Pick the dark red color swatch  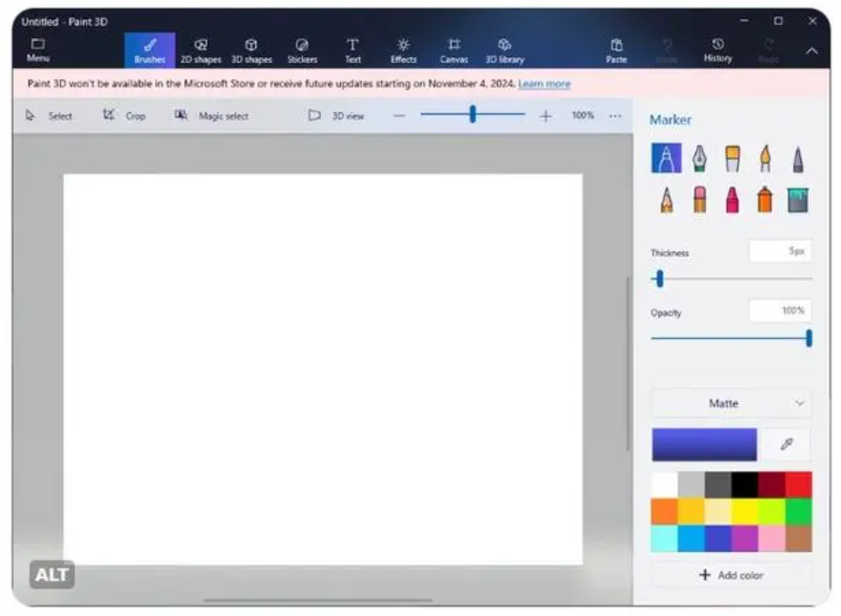[x=771, y=485]
